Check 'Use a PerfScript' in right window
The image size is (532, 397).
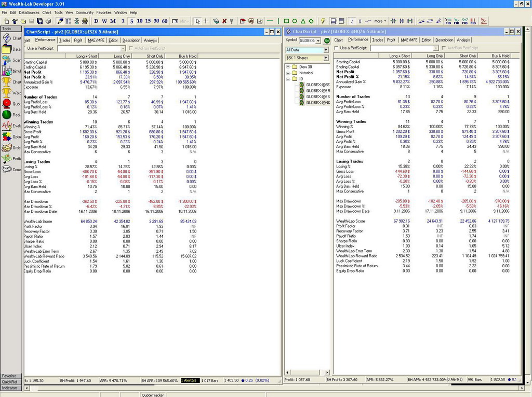click(x=336, y=48)
